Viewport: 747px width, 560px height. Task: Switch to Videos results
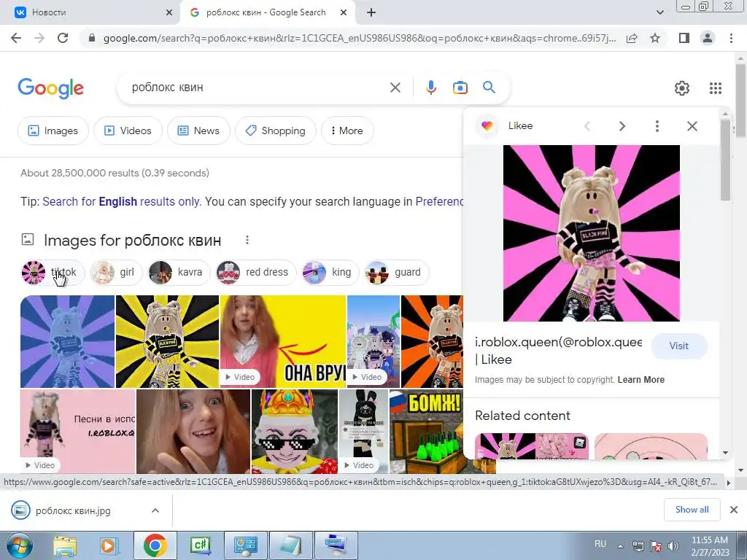128,131
